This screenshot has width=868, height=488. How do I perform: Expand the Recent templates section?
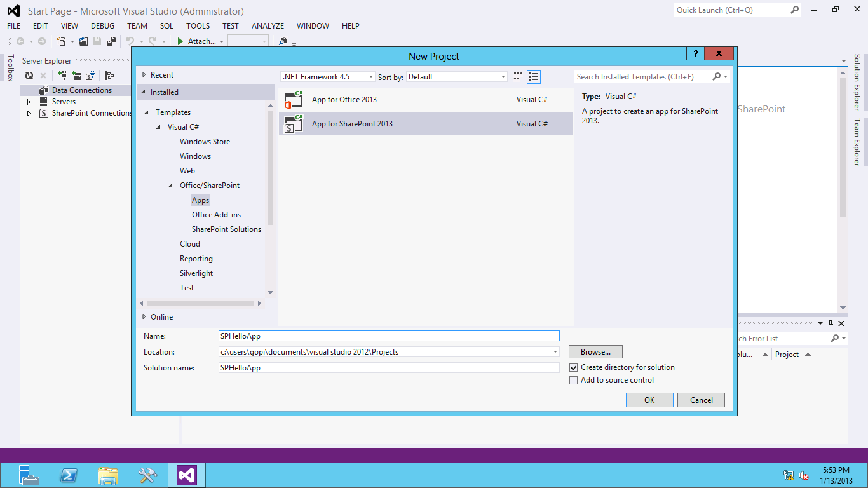tap(144, 75)
